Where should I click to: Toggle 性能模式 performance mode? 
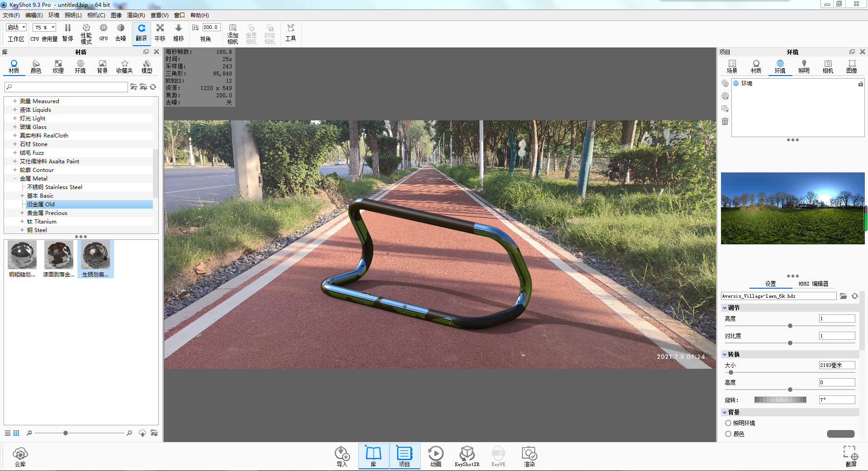coord(86,34)
